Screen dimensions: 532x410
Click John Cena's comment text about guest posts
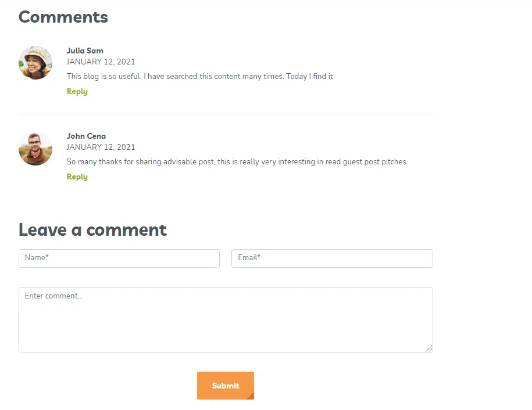click(237, 162)
